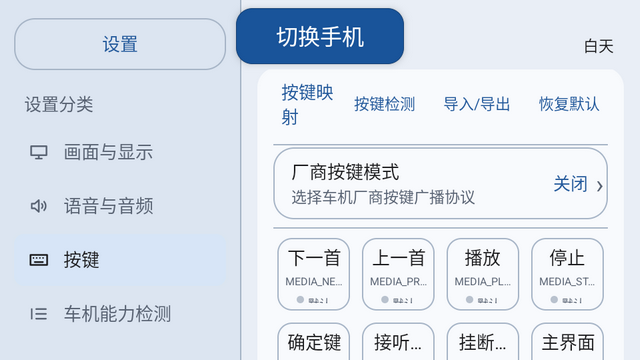Viewport: 640px width, 360px height.
Task: Click the gray status dot on 下一首
Action: click(300, 300)
